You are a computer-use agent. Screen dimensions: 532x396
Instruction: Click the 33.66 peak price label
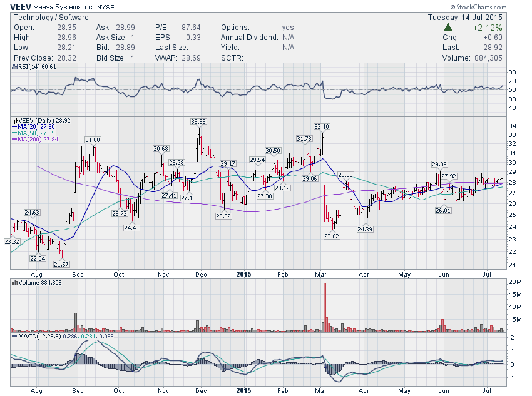tap(198, 122)
